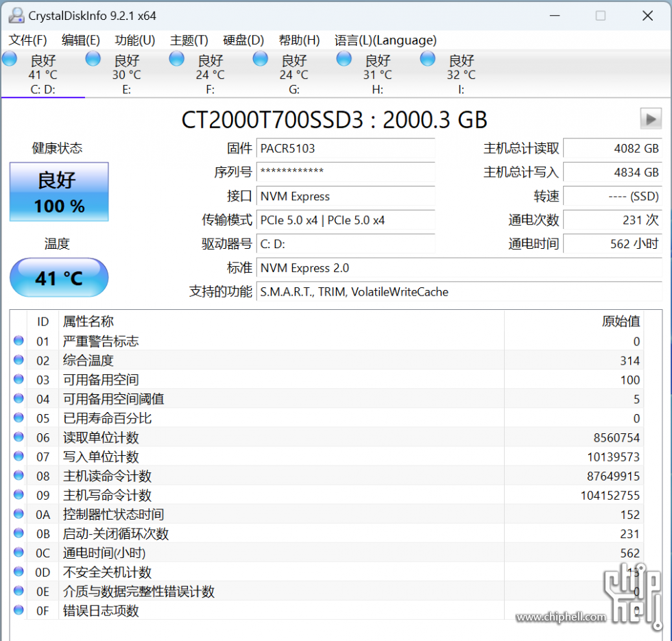Open the 编辑(E) menu

pyautogui.click(x=81, y=40)
